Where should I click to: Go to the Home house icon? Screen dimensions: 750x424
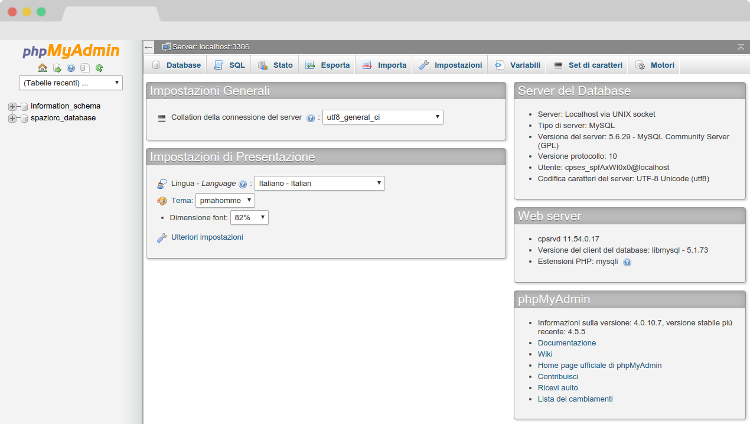[43, 68]
